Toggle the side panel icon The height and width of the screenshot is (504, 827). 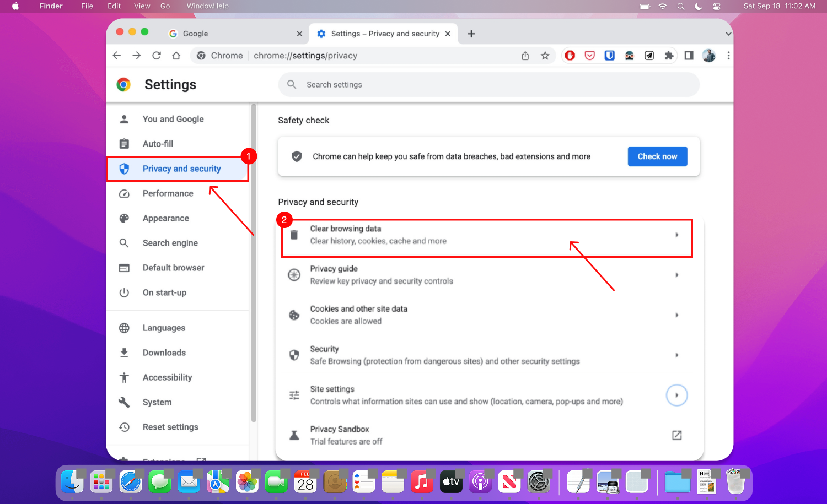coord(689,56)
